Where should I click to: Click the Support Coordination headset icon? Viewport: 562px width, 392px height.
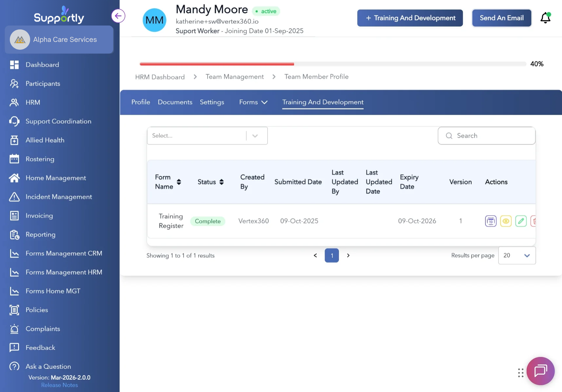(14, 121)
